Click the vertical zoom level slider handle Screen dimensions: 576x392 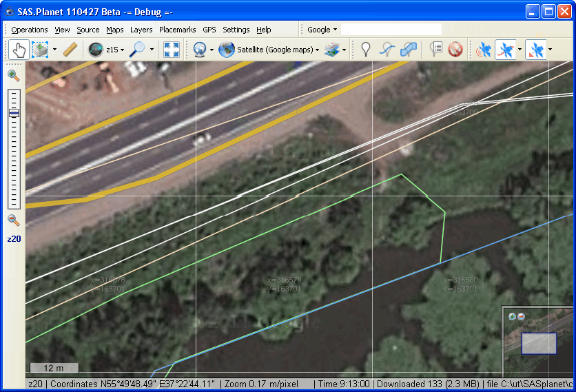pyautogui.click(x=14, y=113)
